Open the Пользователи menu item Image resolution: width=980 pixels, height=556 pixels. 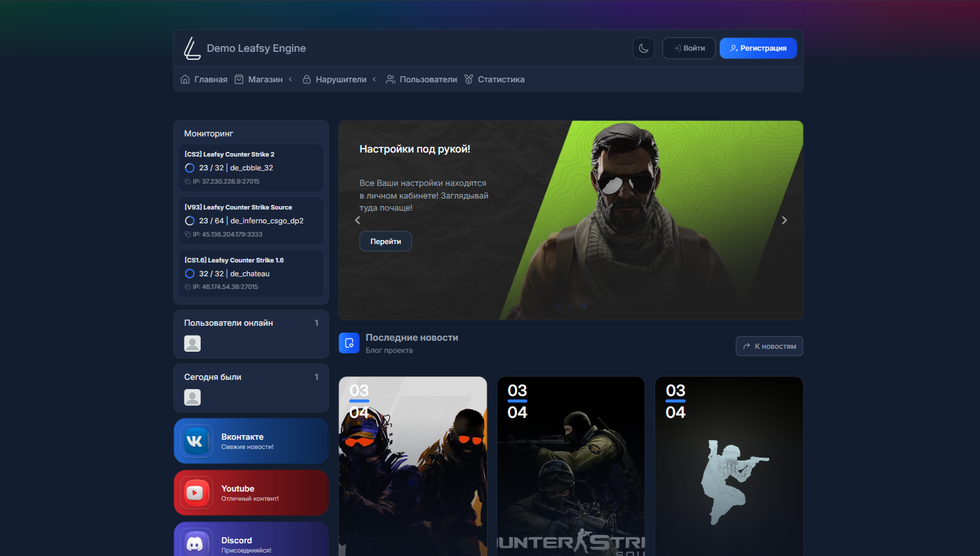pos(422,79)
